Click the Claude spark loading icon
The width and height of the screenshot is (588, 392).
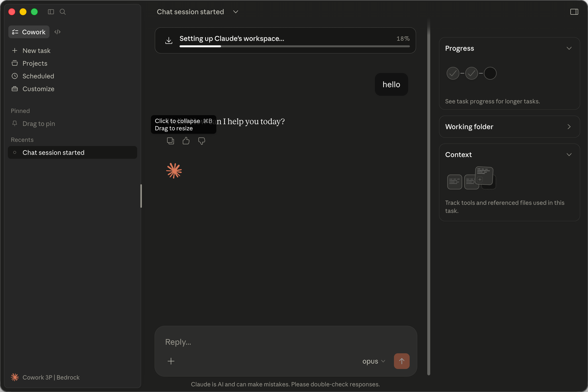pos(174,171)
